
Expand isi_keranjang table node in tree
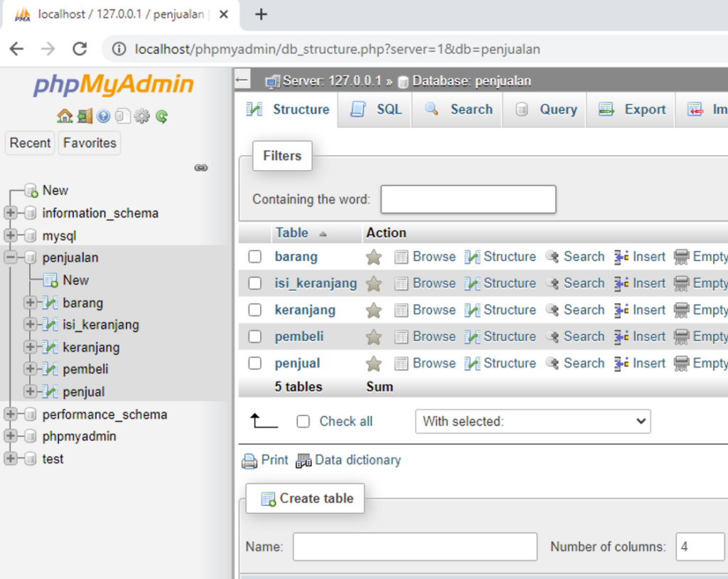30,324
